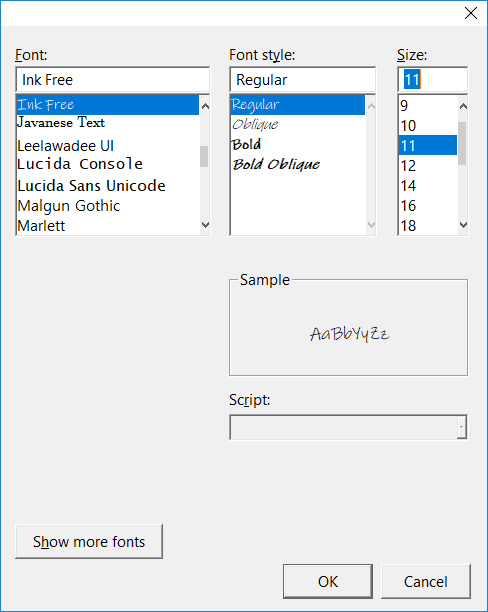Select Javanese Text font
Image resolution: width=488 pixels, height=612 pixels.
tap(108, 124)
